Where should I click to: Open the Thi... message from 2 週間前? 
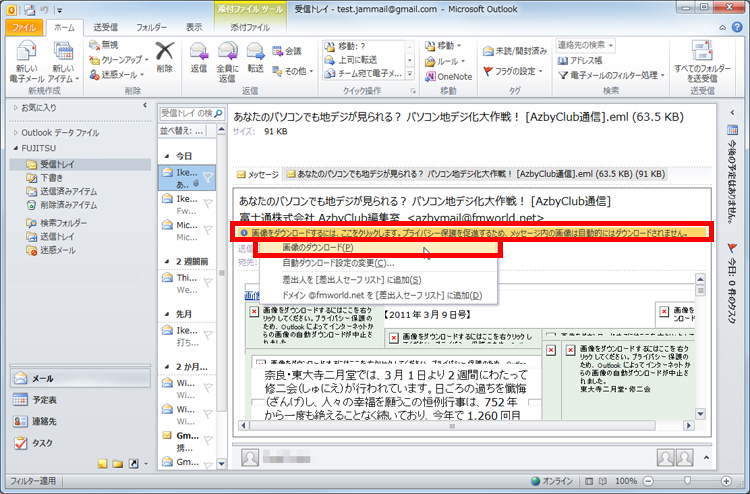click(187, 284)
